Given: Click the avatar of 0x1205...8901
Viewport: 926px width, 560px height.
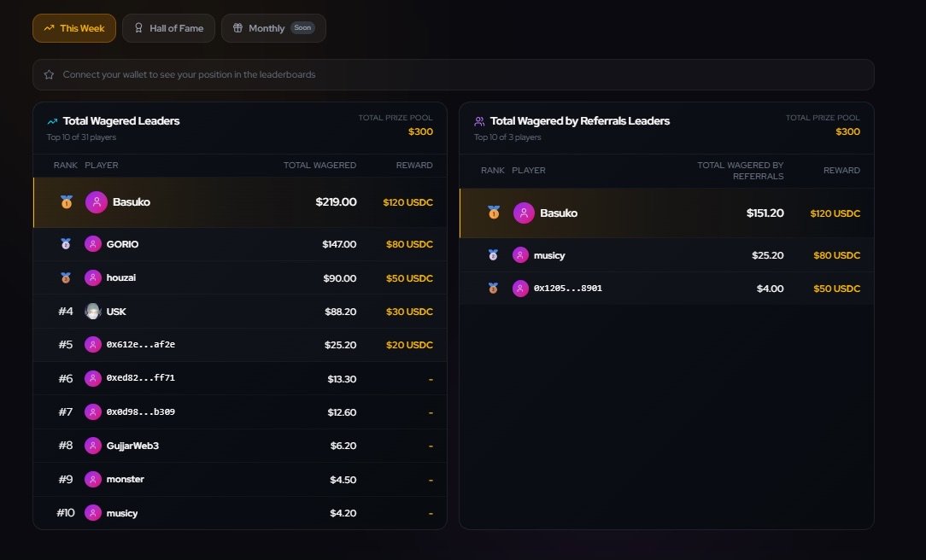Looking at the screenshot, I should (x=520, y=289).
